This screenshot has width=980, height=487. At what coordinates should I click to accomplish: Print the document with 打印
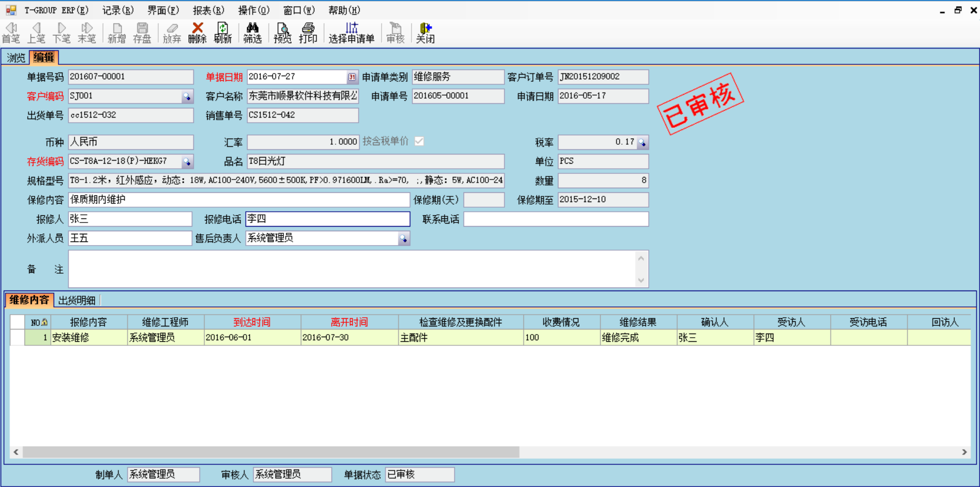pyautogui.click(x=308, y=33)
